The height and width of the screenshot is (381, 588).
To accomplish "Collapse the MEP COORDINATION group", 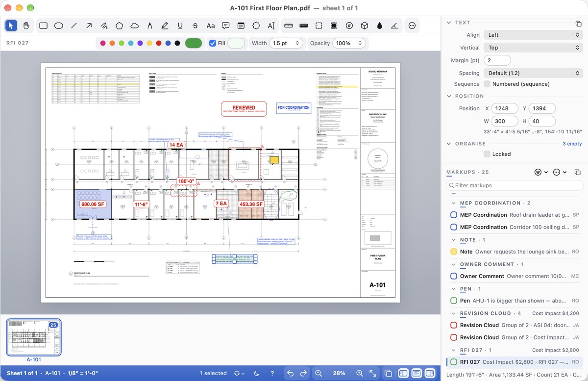I will coord(453,203).
